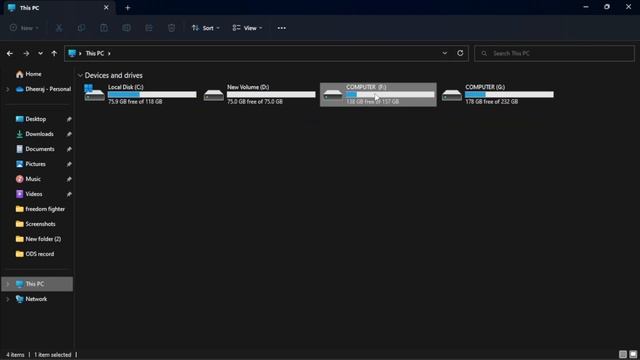Click Devices and drives heading
Image resolution: width=640 pixels, height=360 pixels.
113,76
